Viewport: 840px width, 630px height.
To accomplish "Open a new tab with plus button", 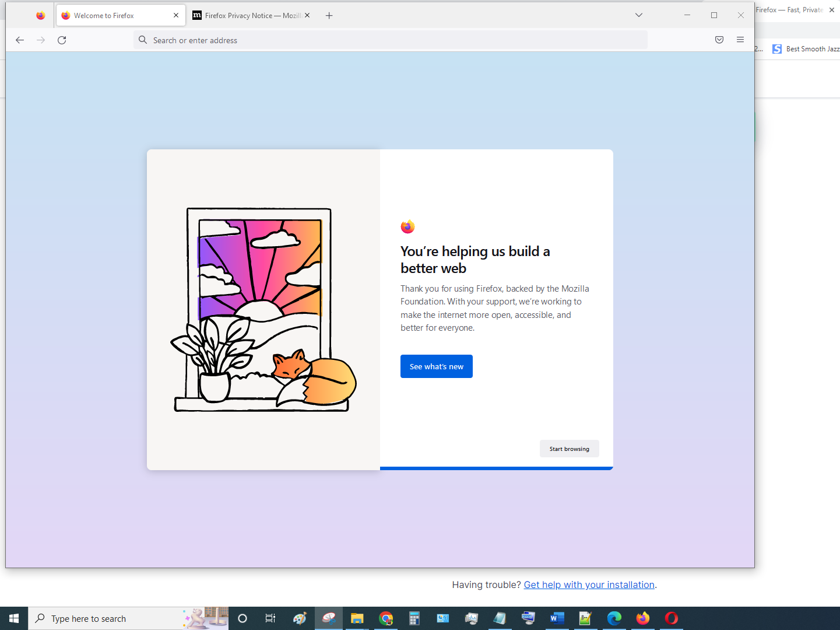I will pos(329,16).
